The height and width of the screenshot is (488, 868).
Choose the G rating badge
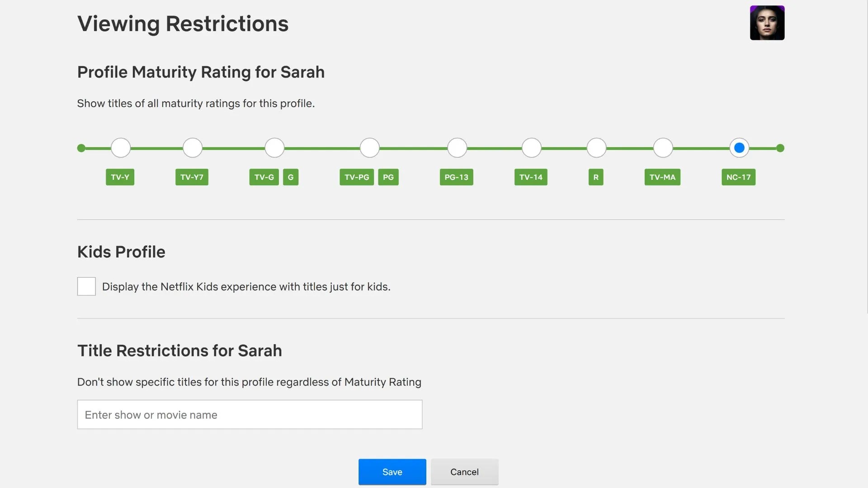tap(291, 177)
